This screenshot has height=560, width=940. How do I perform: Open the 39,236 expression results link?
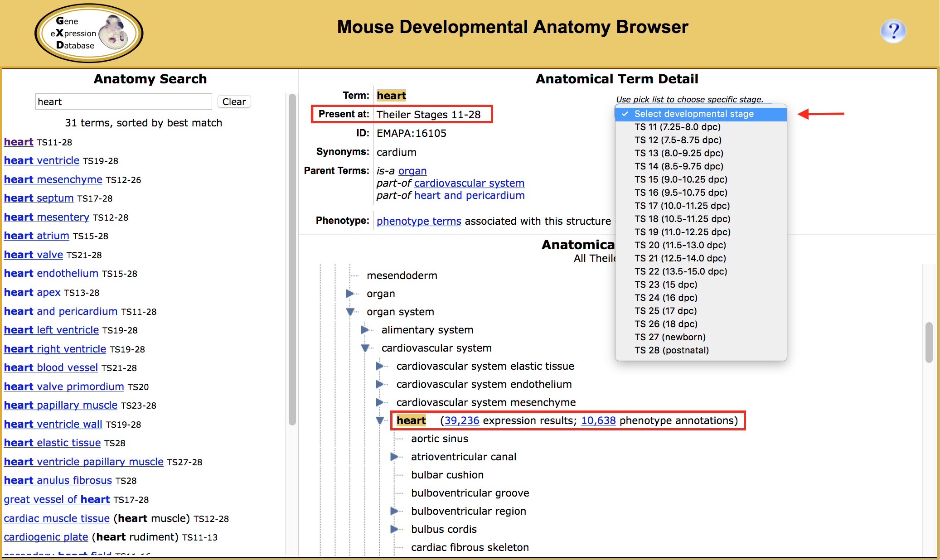tap(461, 420)
